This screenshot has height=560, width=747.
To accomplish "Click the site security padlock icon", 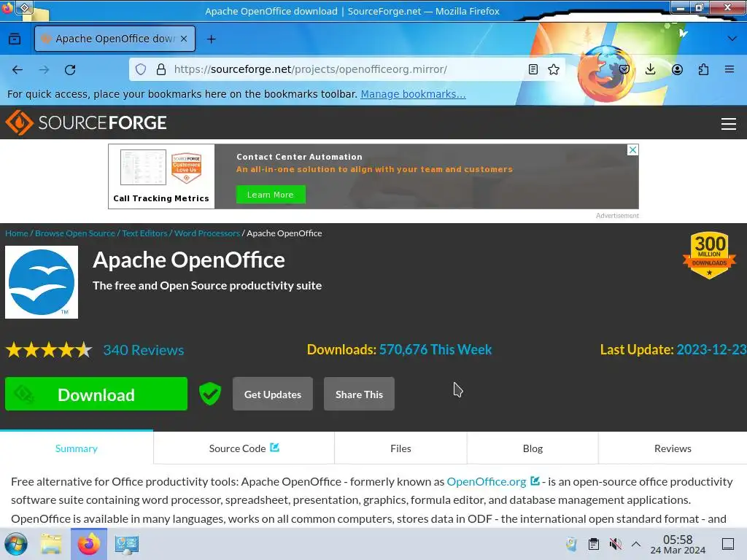I will pos(161,69).
